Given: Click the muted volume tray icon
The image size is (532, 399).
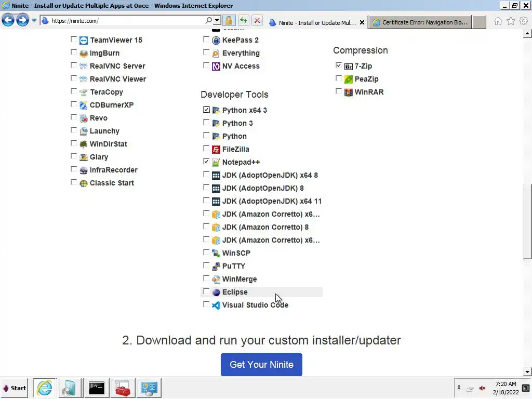Looking at the screenshot, I should tap(482, 388).
